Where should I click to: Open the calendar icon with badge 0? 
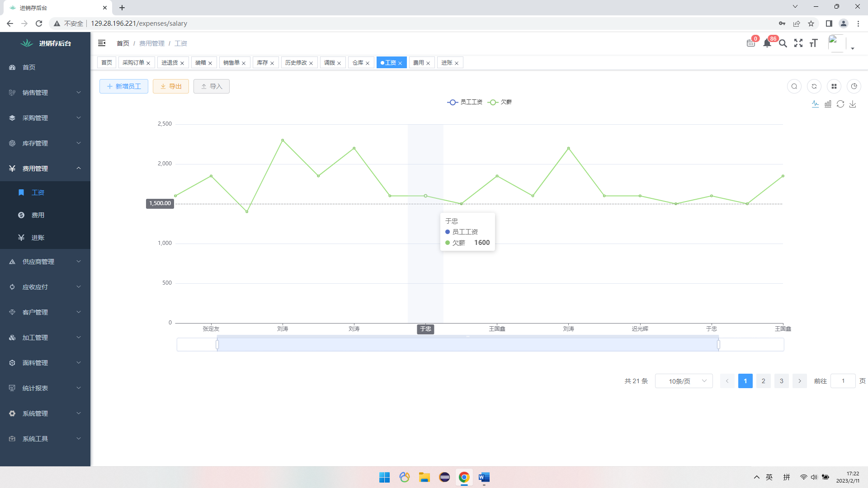point(751,43)
